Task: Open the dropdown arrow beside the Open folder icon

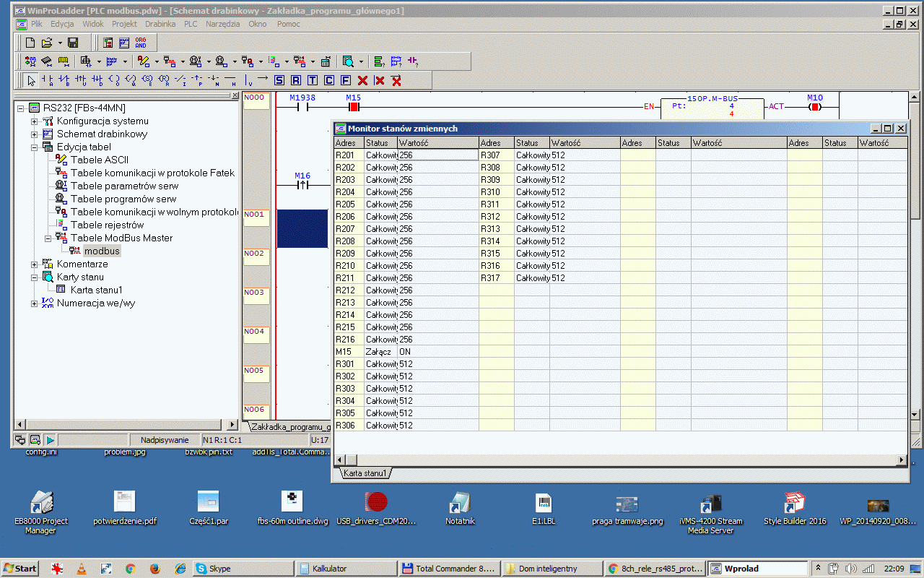Action: pyautogui.click(x=60, y=43)
